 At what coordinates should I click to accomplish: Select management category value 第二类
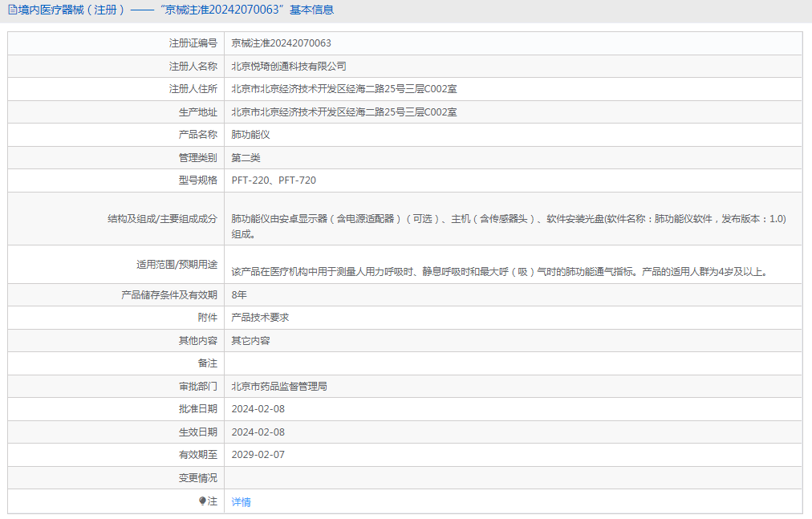point(246,158)
